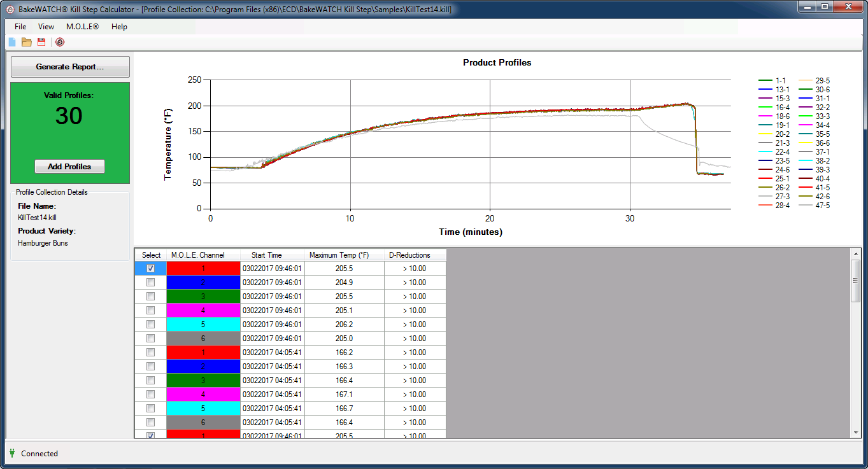Check the box for the 204.9 row
The image size is (868, 469).
[150, 283]
